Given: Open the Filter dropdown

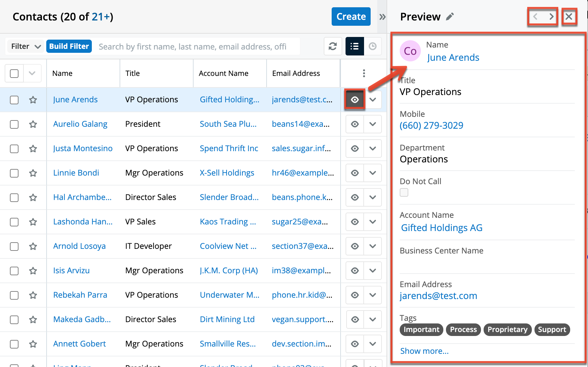Looking at the screenshot, I should [26, 46].
